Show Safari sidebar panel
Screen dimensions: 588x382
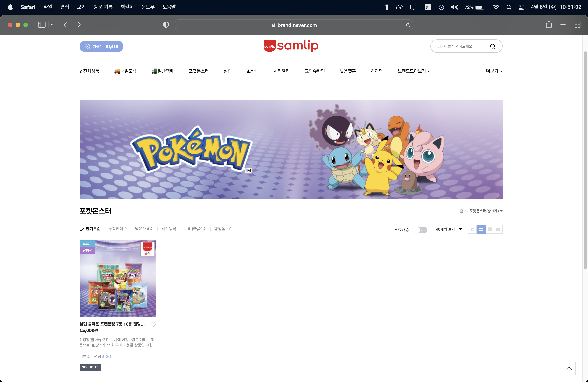point(42,25)
